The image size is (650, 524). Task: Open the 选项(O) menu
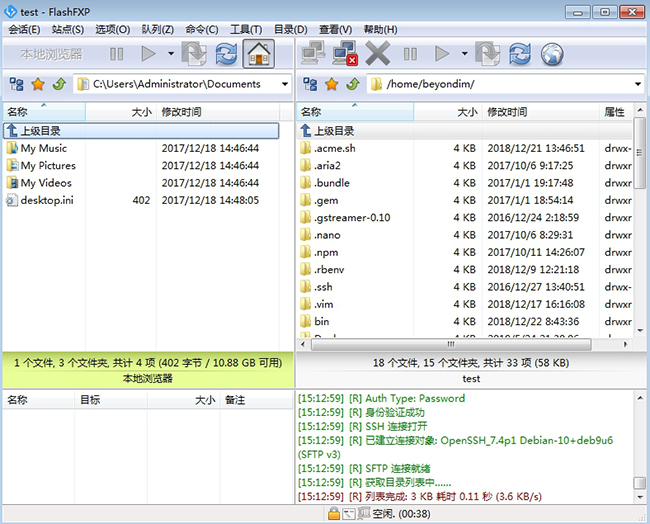[112, 30]
